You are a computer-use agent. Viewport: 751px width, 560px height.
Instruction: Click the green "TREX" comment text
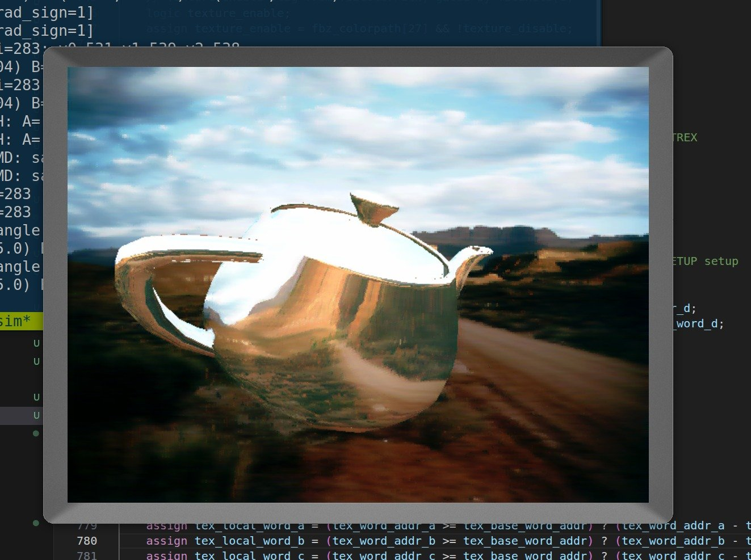(x=685, y=137)
